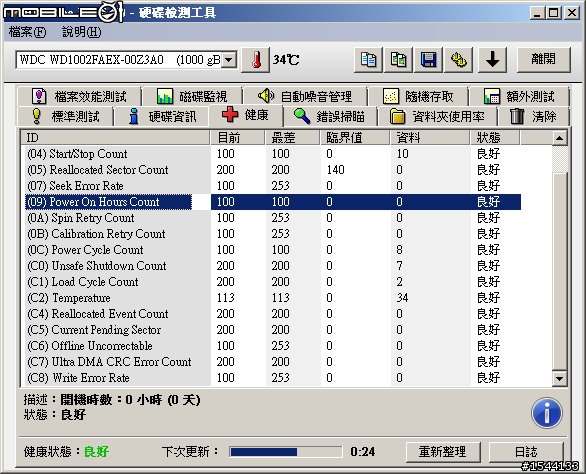Switch to the 硬碟資訊 tab
Viewport: 586px width, 474px height.
pyautogui.click(x=161, y=117)
